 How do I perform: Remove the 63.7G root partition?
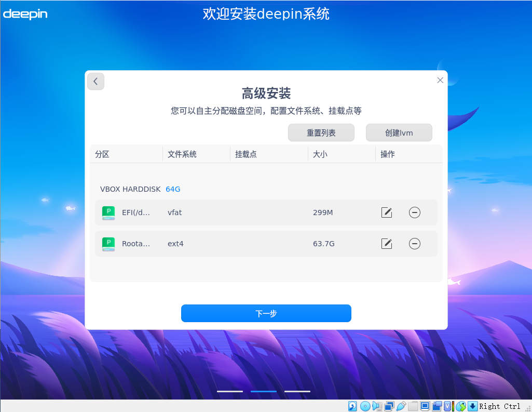pos(414,244)
